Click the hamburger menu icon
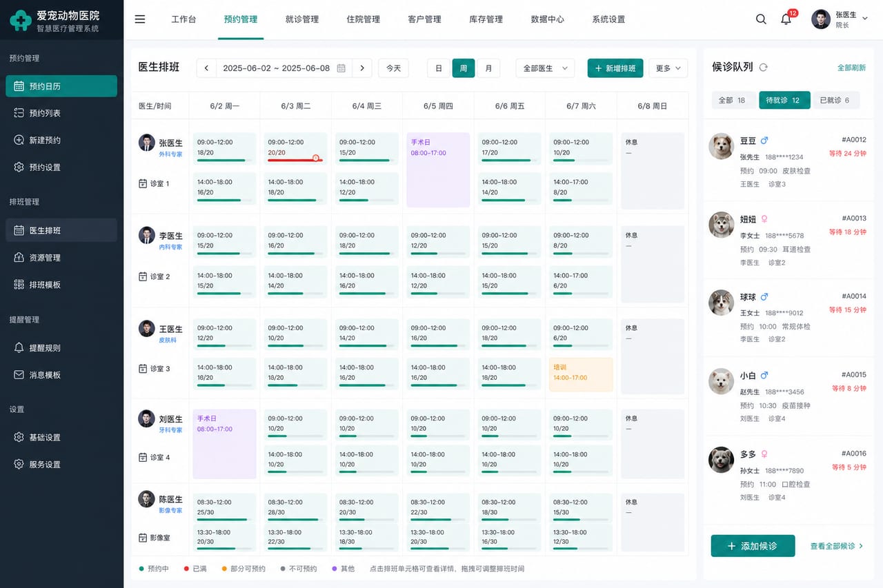The width and height of the screenshot is (883, 588). click(x=140, y=19)
